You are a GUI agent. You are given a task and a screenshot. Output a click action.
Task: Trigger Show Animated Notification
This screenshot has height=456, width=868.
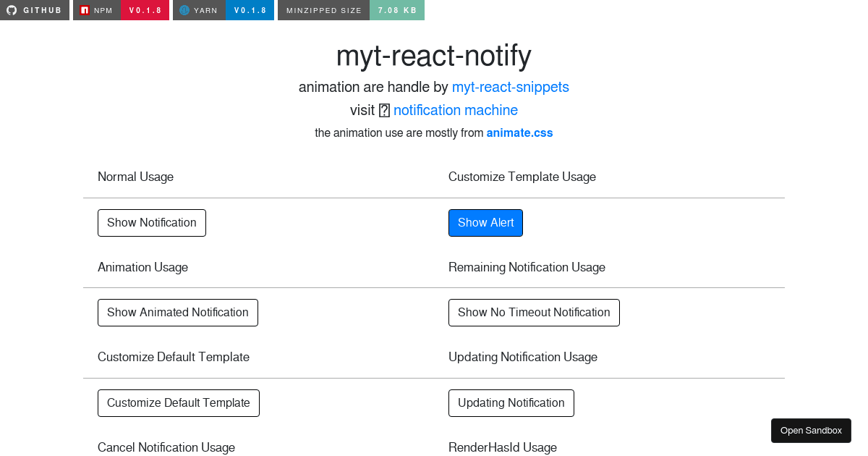(177, 312)
